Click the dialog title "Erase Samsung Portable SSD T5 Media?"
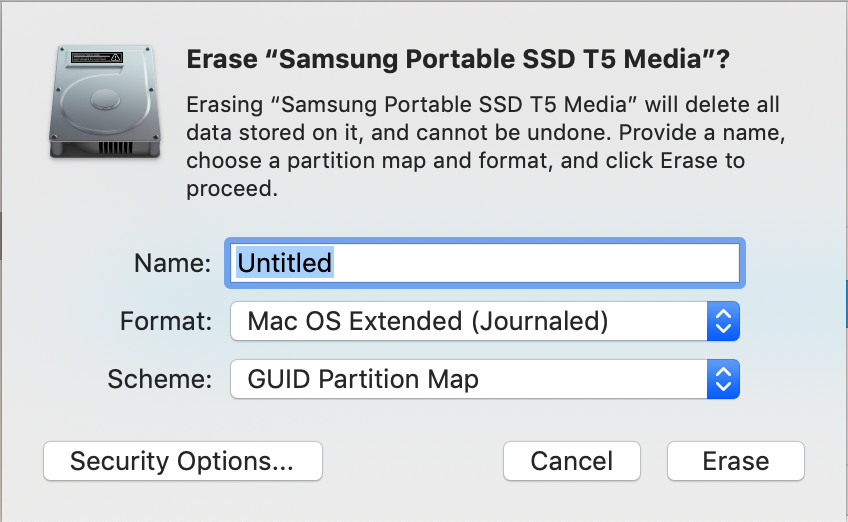The image size is (848, 522). [x=458, y=60]
